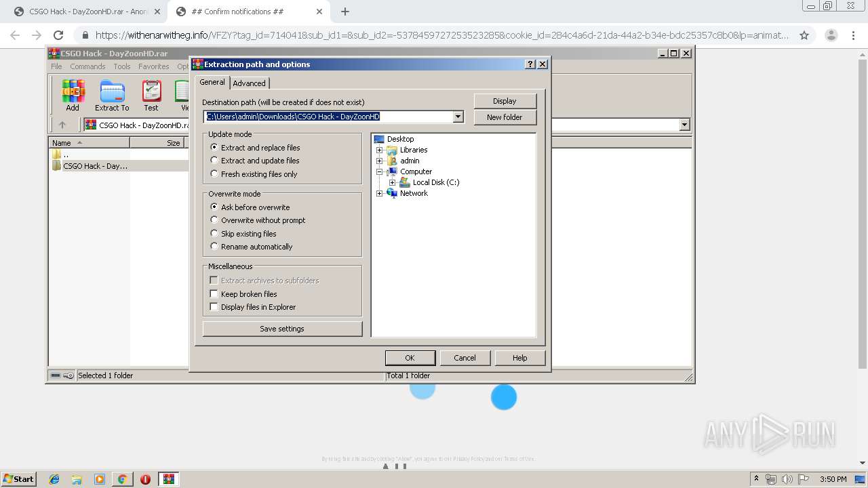This screenshot has width=868, height=488.
Task: Select Skip existing files option
Action: coord(243,234)
